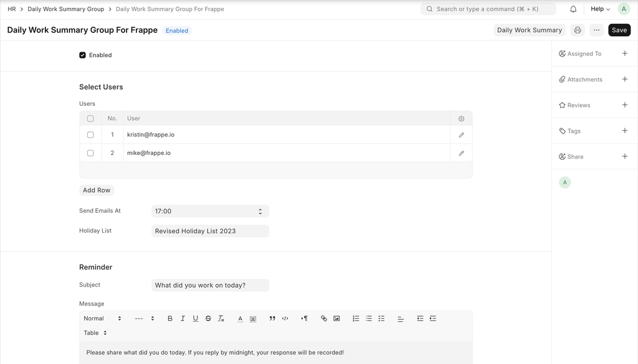Image resolution: width=638 pixels, height=364 pixels.
Task: Open the Help menu
Action: (x=600, y=9)
